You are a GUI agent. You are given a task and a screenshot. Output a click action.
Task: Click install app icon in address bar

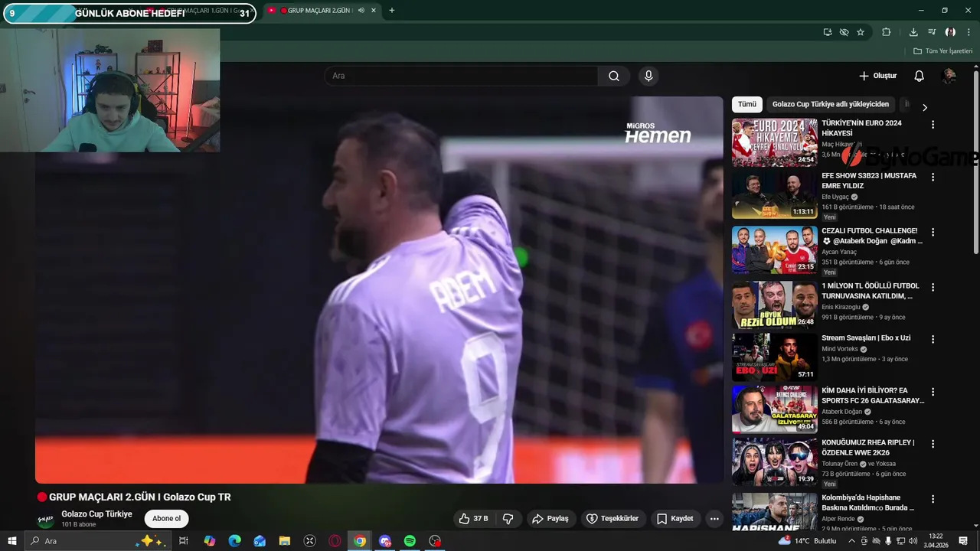[828, 32]
